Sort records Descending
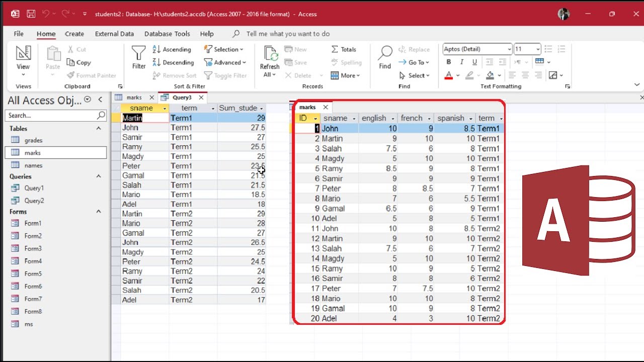Screen dimensions: 644x362 click(173, 62)
